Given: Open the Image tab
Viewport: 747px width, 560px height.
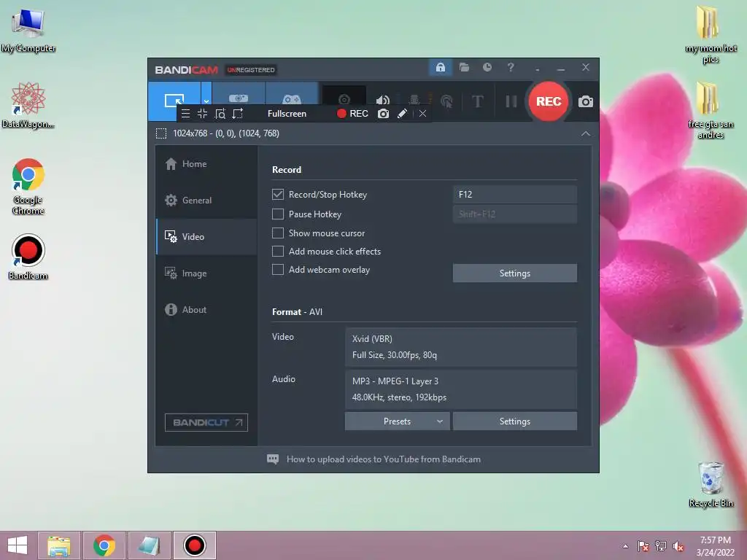Looking at the screenshot, I should 206,273.
